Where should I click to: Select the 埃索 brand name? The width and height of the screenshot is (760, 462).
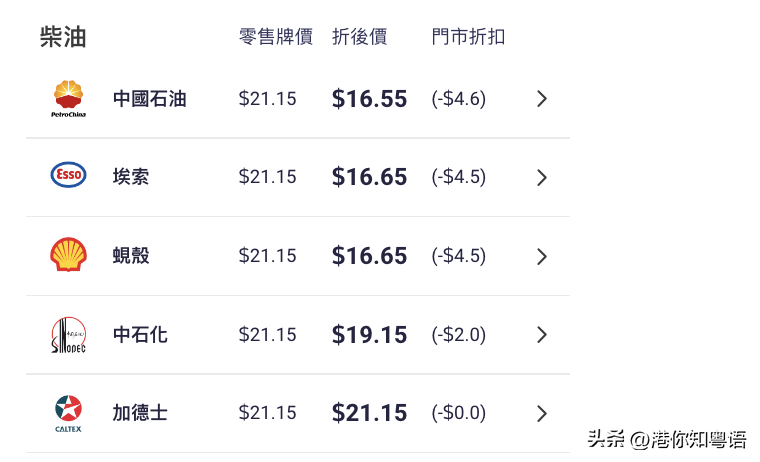tap(131, 176)
